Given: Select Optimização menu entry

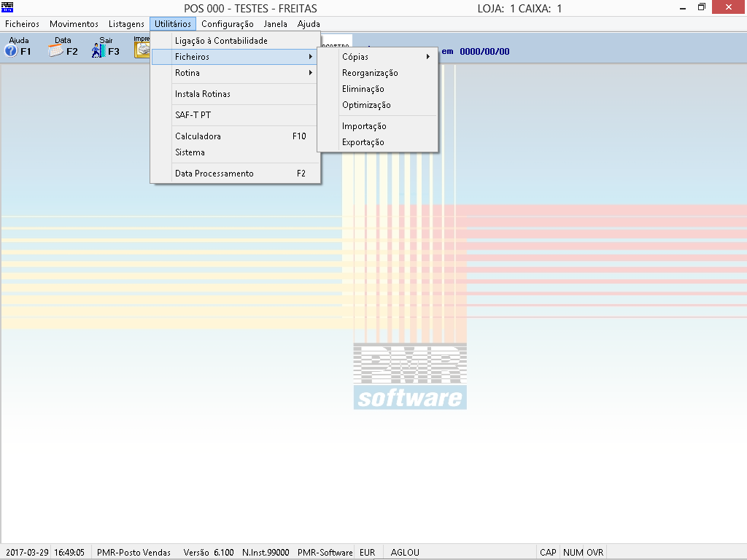Looking at the screenshot, I should [366, 105].
